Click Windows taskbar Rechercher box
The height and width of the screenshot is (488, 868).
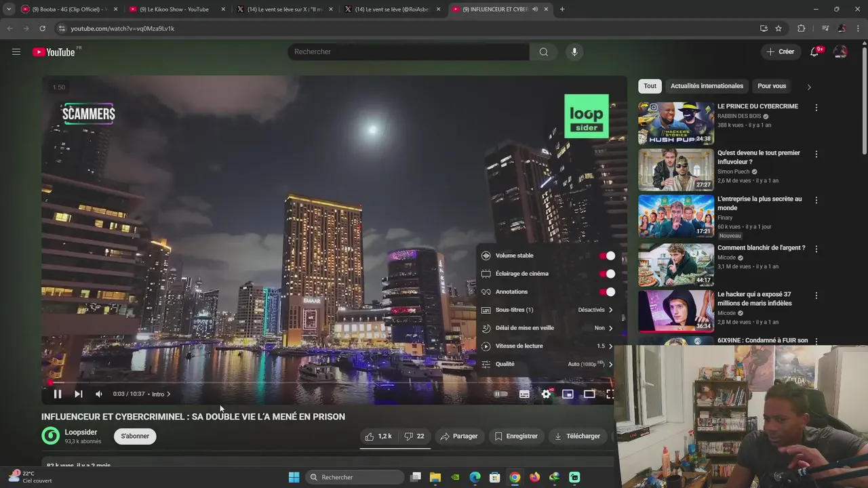tap(355, 477)
